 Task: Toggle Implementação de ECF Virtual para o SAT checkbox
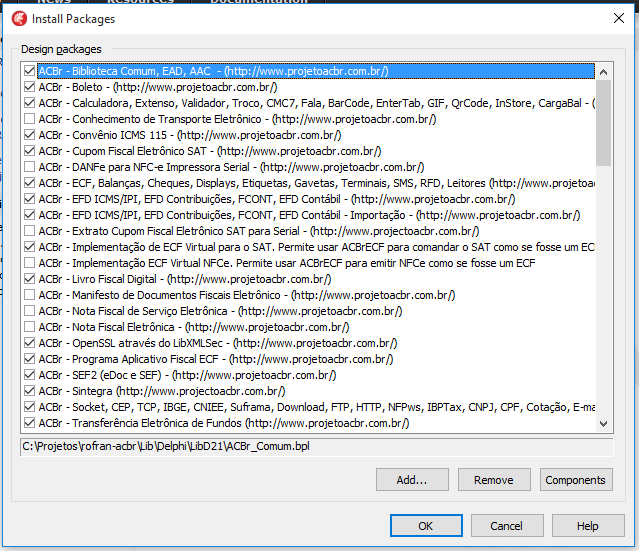[x=29, y=247]
